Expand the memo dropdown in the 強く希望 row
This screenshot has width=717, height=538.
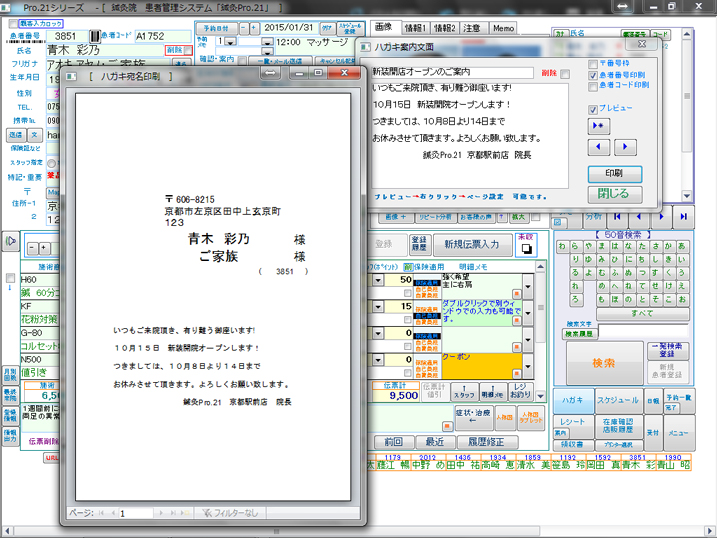528,287
